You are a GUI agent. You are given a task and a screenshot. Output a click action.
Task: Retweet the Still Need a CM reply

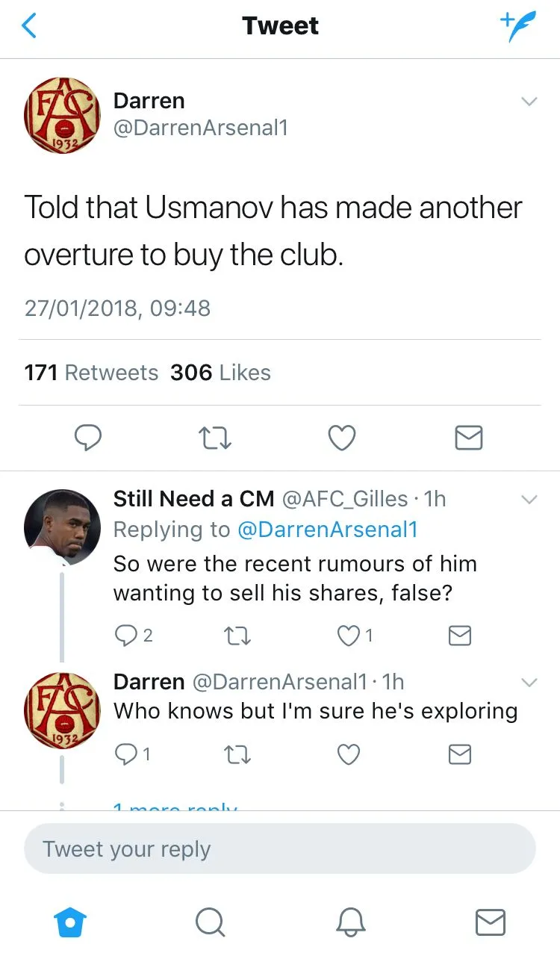coord(237,636)
